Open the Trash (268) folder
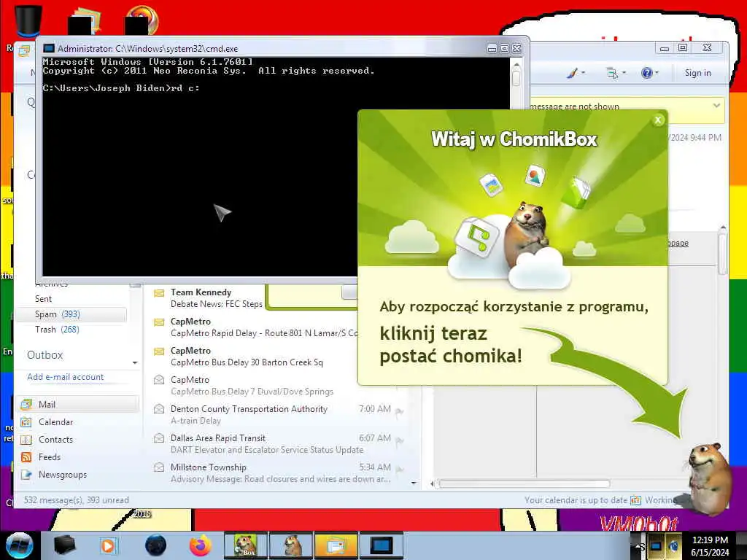Image resolution: width=747 pixels, height=560 pixels. tap(57, 330)
